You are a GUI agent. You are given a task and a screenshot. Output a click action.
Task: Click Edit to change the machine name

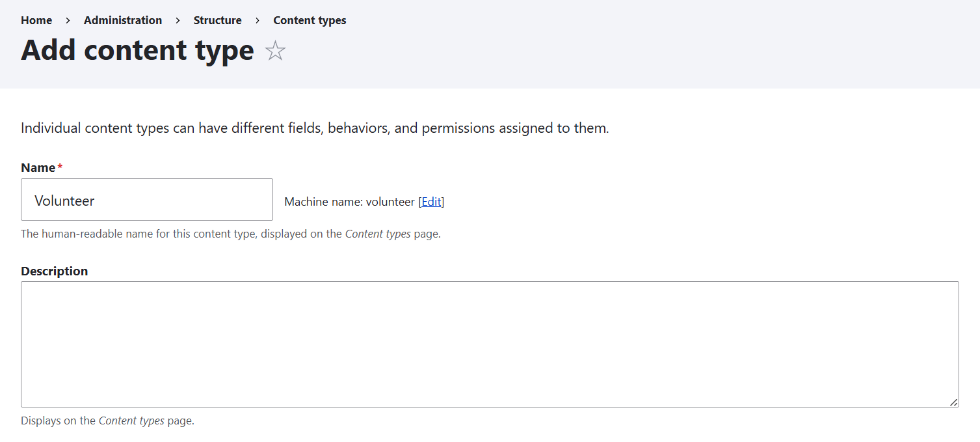click(x=431, y=201)
